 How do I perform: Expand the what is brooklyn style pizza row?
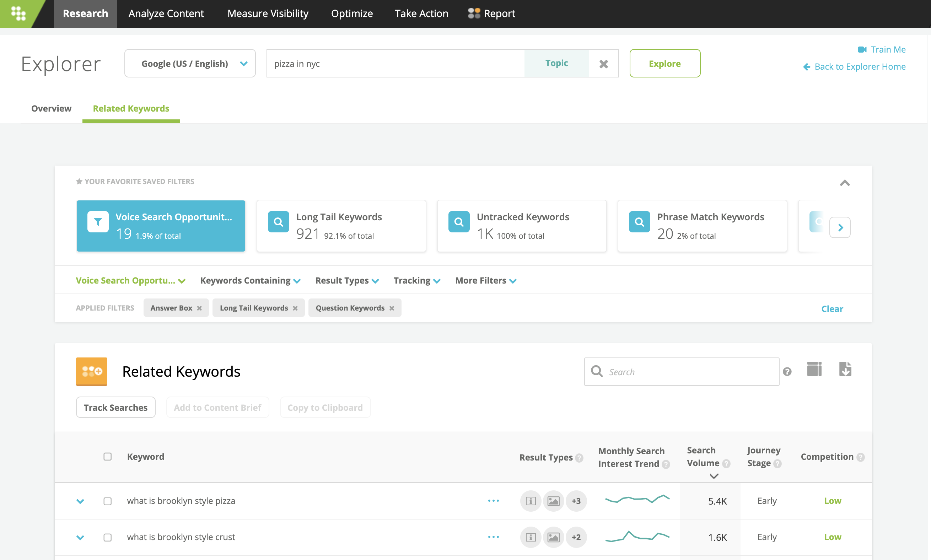(80, 501)
